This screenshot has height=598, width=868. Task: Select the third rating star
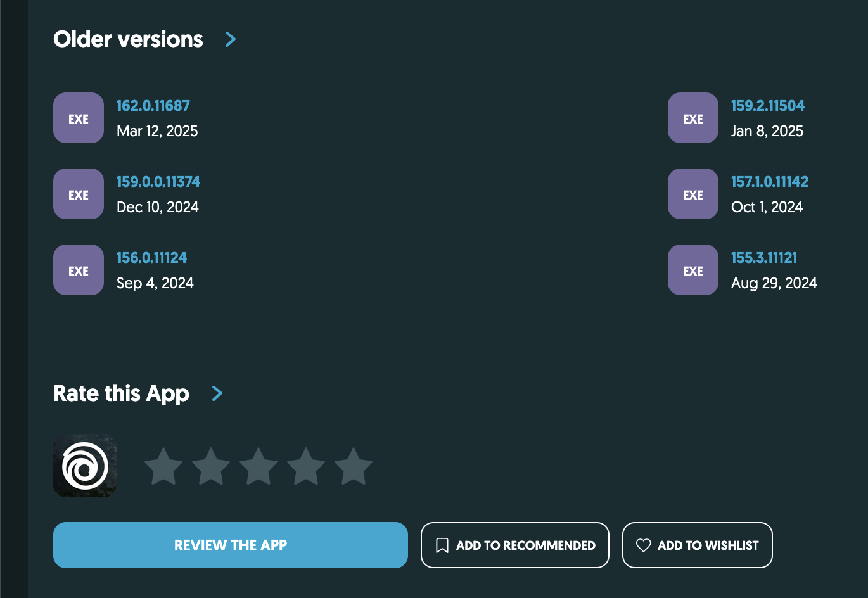coord(258,467)
